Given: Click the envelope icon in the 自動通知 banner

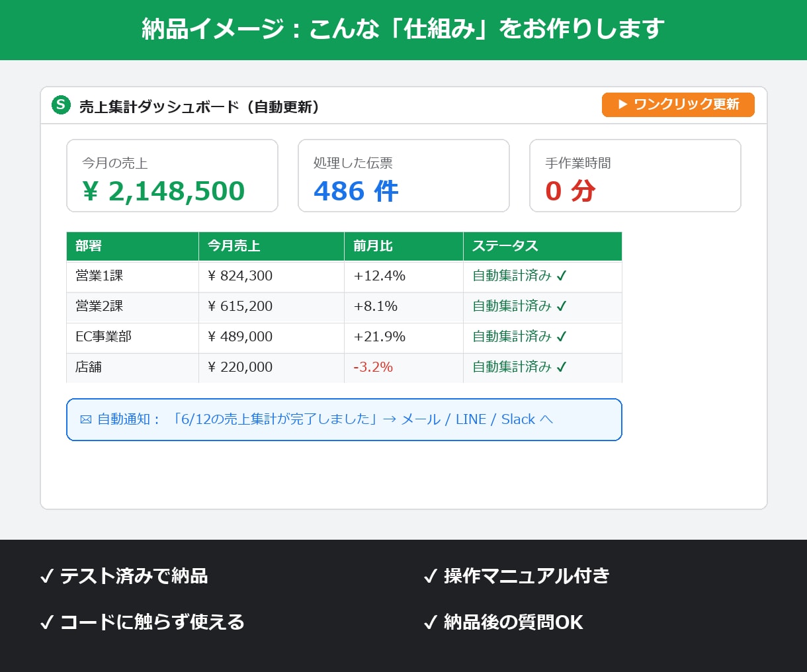Looking at the screenshot, I should coord(85,419).
